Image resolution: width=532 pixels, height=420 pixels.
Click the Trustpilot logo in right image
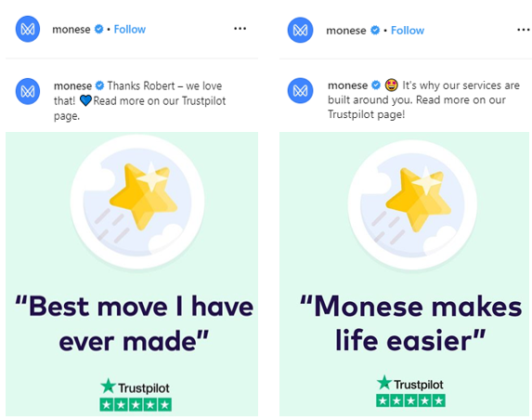click(x=409, y=384)
